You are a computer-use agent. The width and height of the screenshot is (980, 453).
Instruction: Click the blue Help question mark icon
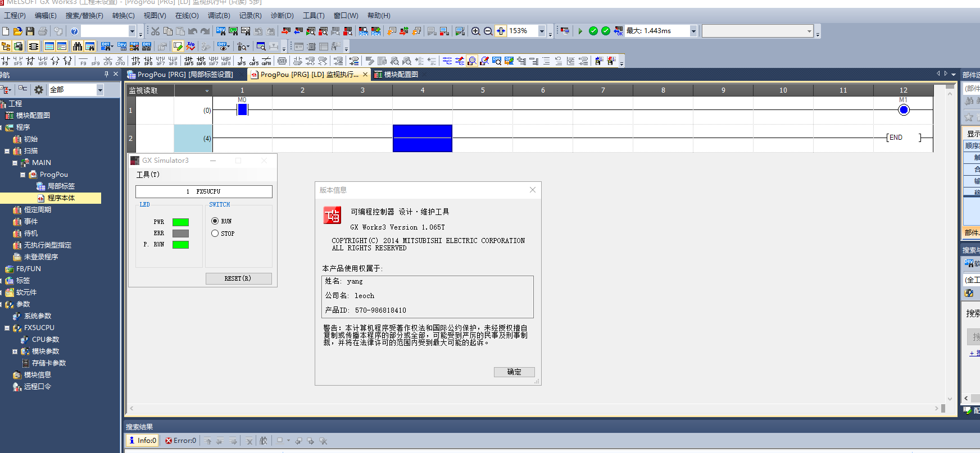click(74, 31)
